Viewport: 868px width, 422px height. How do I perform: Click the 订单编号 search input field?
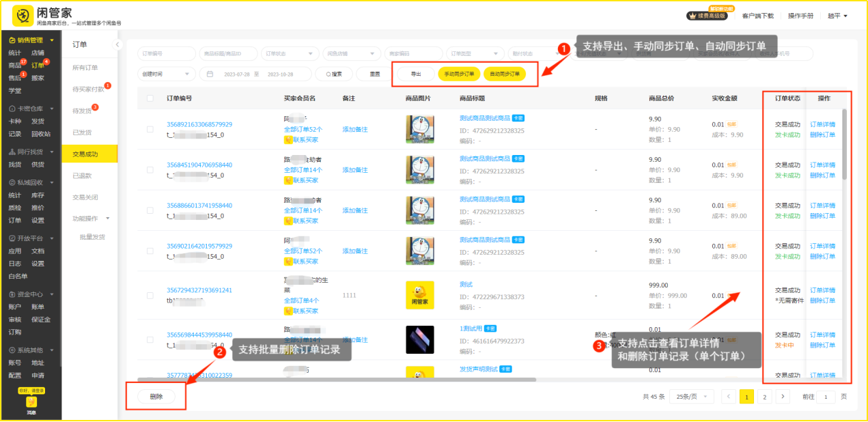167,53
